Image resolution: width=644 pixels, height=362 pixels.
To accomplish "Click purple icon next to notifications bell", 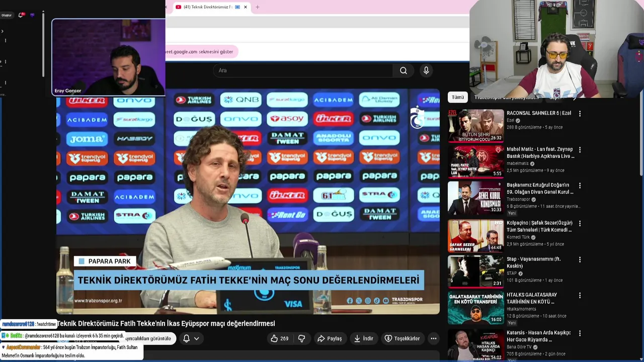I will pyautogui.click(x=33, y=15).
